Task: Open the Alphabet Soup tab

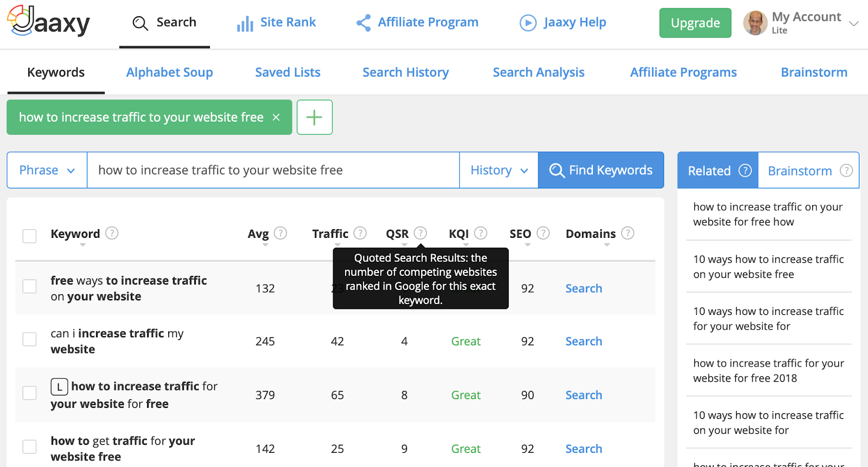Action: pos(169,72)
